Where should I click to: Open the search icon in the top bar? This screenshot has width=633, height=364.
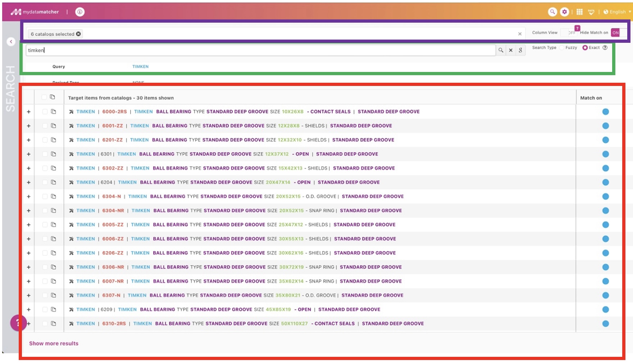(552, 12)
